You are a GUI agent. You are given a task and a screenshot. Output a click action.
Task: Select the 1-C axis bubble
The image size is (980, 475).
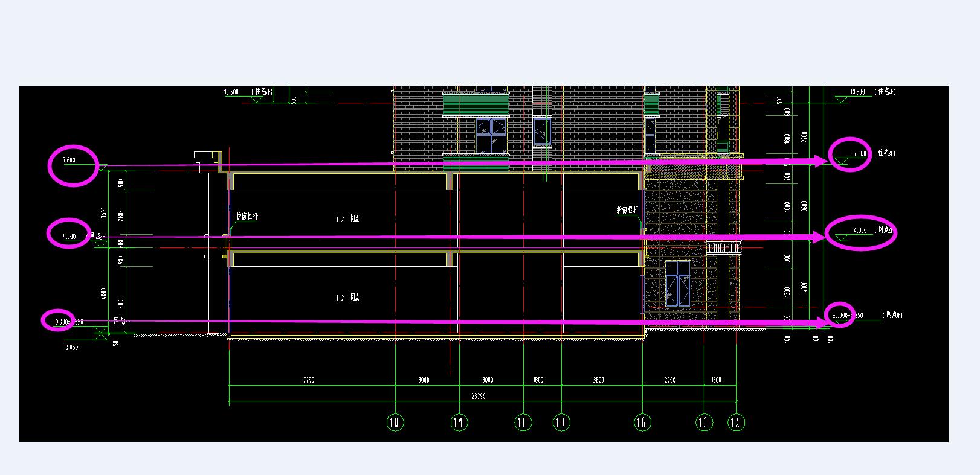pyautogui.click(x=704, y=422)
